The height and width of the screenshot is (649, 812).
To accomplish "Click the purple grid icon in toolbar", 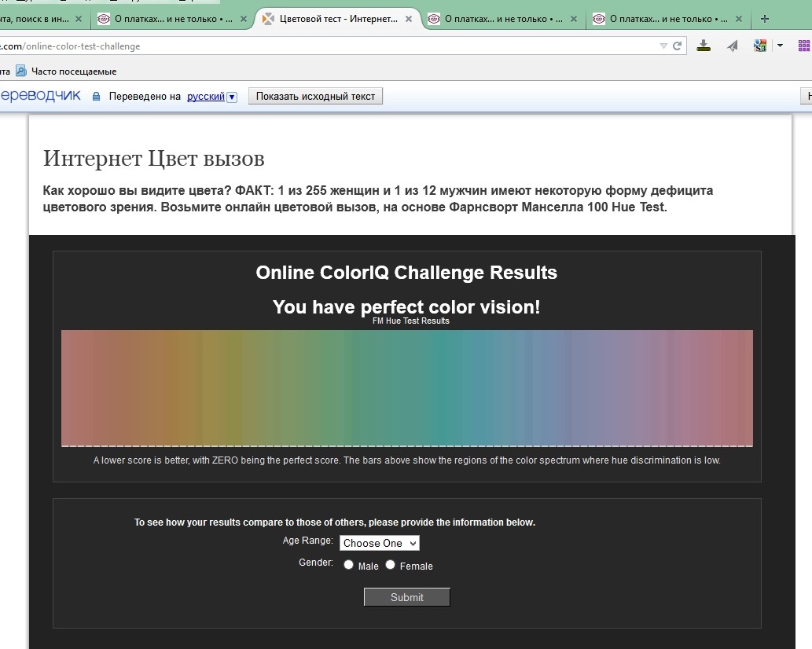I will click(804, 46).
